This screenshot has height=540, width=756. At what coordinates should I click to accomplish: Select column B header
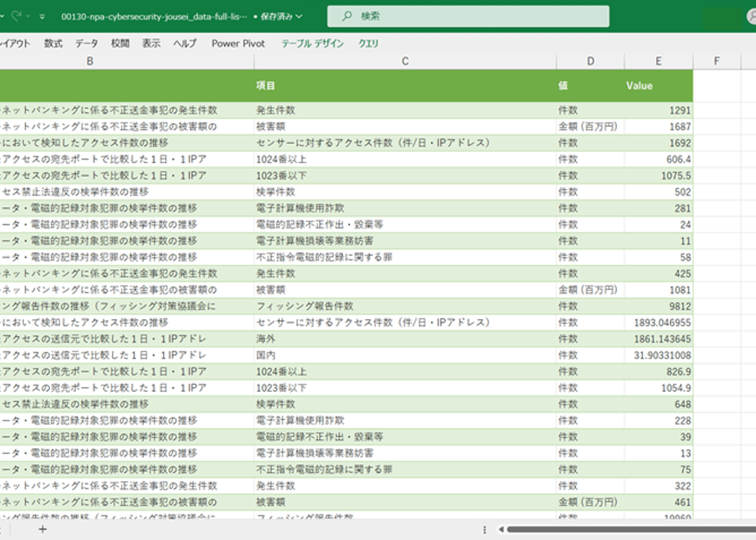pyautogui.click(x=90, y=61)
